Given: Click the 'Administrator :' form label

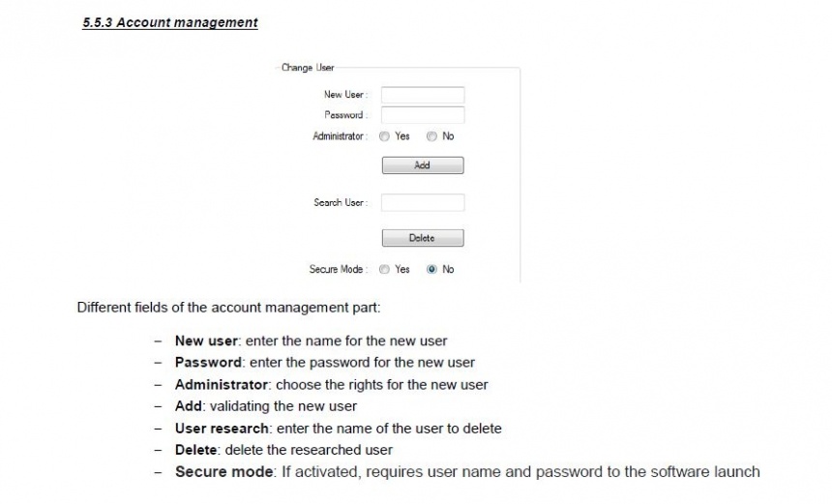Looking at the screenshot, I should click(340, 136).
